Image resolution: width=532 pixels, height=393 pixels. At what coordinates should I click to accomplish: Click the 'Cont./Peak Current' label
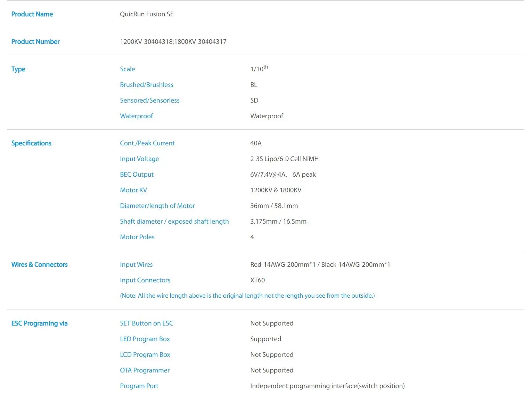coord(147,143)
